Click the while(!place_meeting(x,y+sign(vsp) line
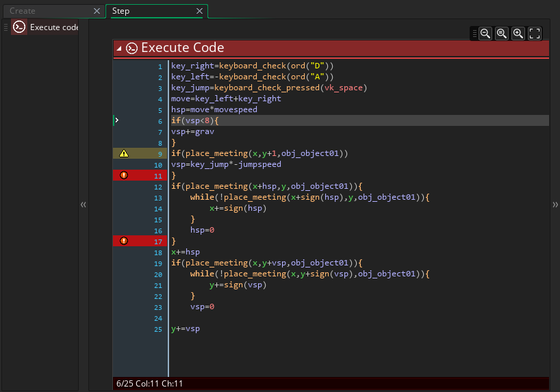This screenshot has width=560, height=392. 309,274
